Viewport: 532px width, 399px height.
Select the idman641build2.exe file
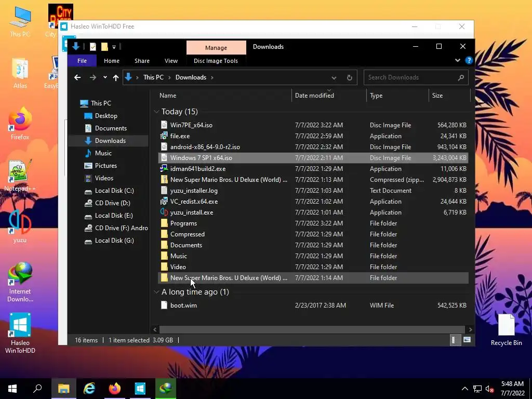(313, 169)
